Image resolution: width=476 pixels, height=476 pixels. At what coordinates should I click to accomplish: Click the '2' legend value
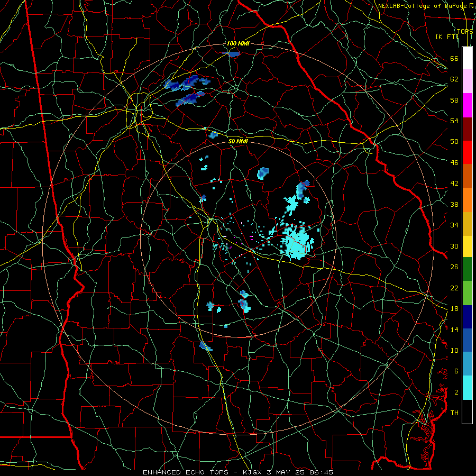pos(456,392)
